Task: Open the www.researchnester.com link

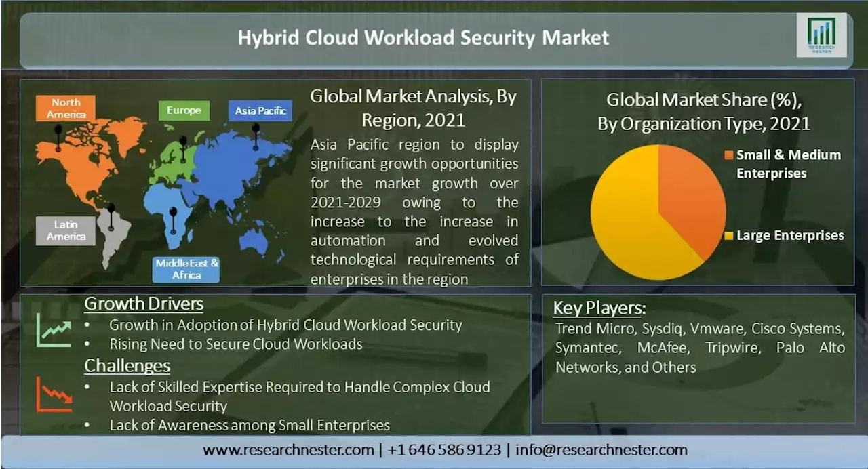Action: pos(288,450)
